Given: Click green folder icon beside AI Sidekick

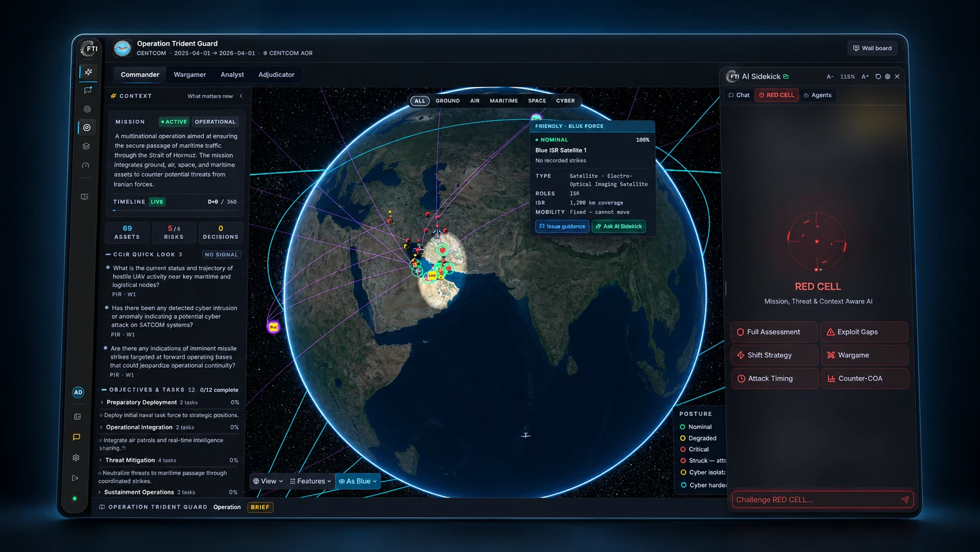Looking at the screenshot, I should [786, 76].
